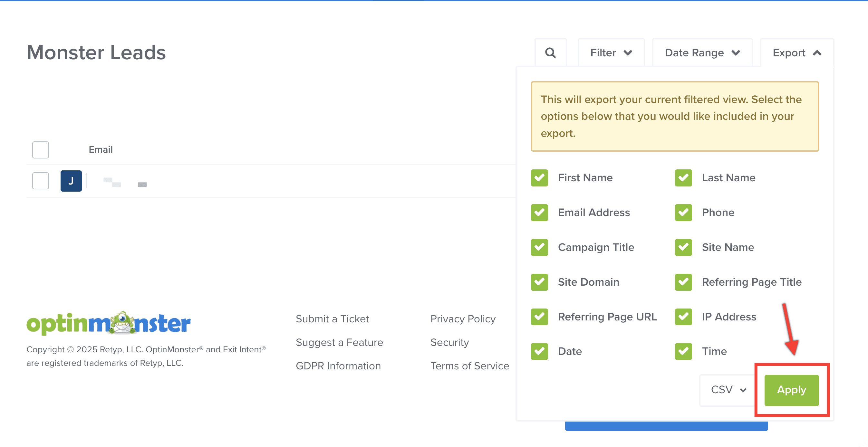
Task: Click the J lead avatar icon
Action: [x=71, y=181]
